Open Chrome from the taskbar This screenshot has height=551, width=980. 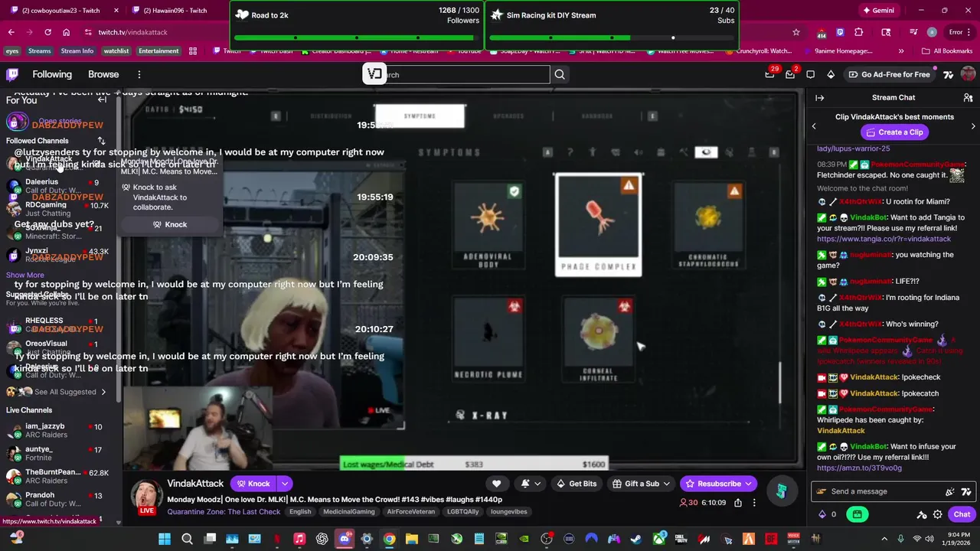click(x=389, y=539)
